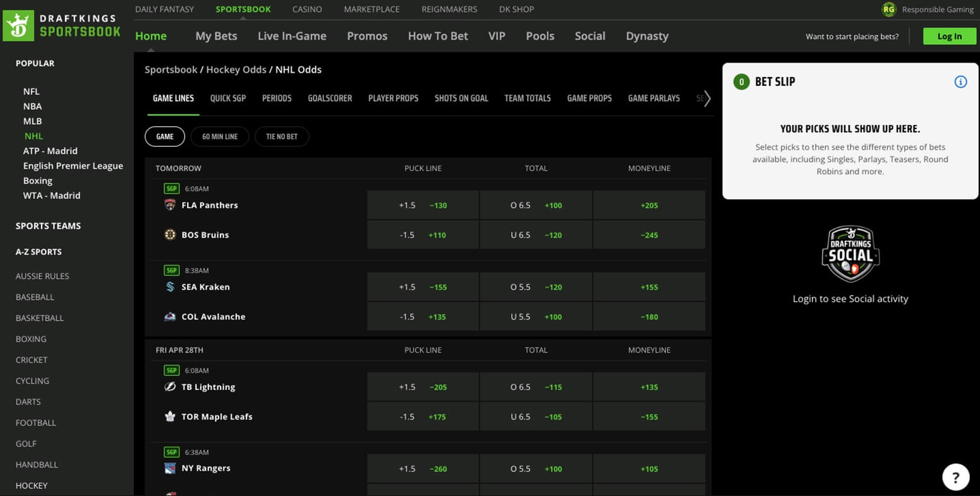Viewport: 980px width, 496px height.
Task: Click the SEA Kraken team name
Action: [x=205, y=287]
